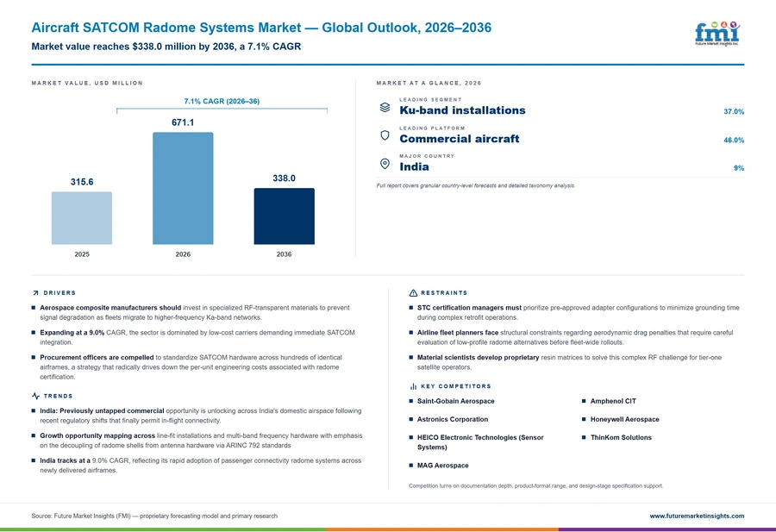Image resolution: width=776 pixels, height=532 pixels.
Task: Click the Commercial aircraft heading
Action: (x=460, y=139)
